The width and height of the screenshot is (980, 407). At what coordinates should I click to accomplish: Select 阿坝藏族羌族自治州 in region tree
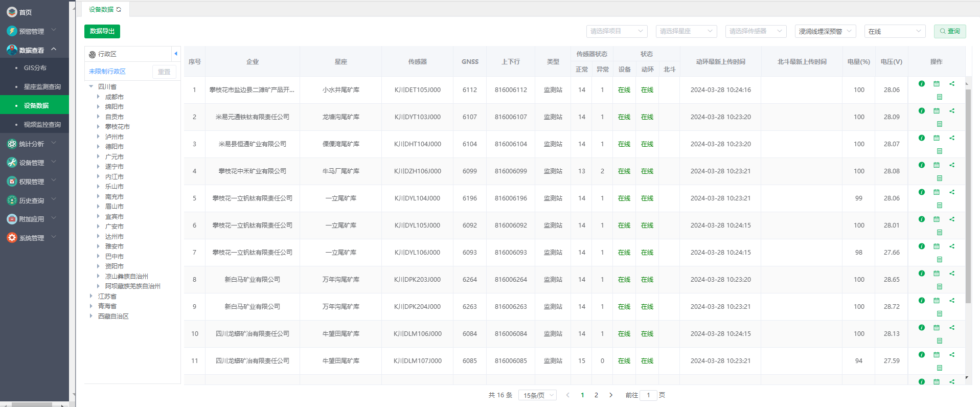[132, 286]
